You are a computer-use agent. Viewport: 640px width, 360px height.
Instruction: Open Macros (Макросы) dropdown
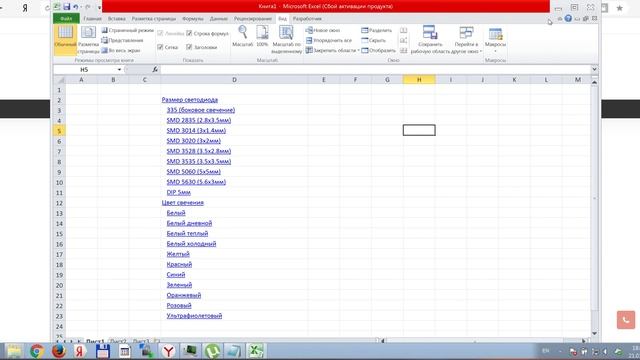point(495,40)
